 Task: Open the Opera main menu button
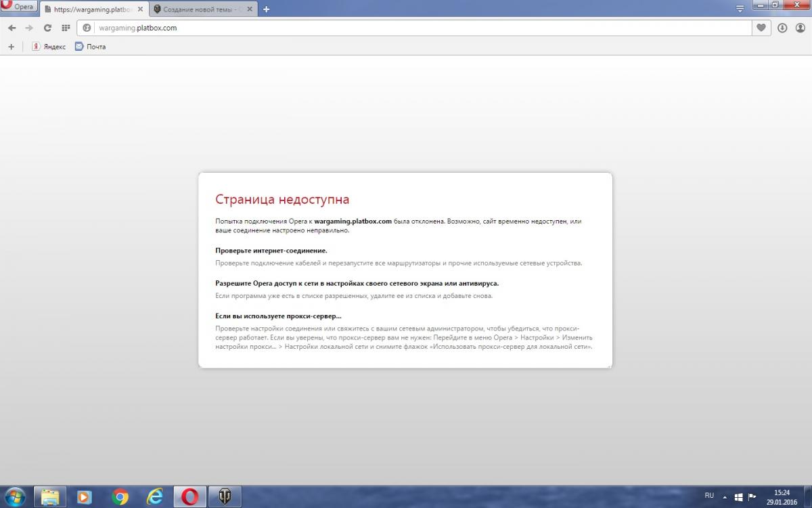click(x=18, y=6)
